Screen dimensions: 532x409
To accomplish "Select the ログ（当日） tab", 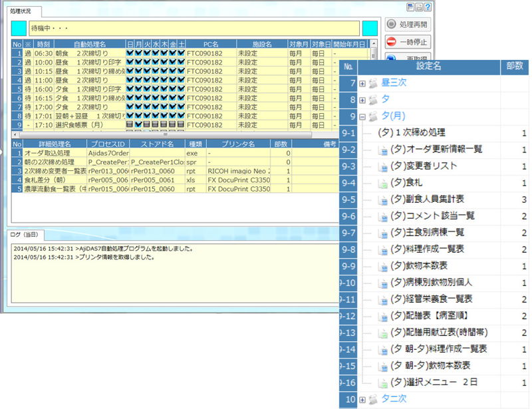I will [25, 235].
